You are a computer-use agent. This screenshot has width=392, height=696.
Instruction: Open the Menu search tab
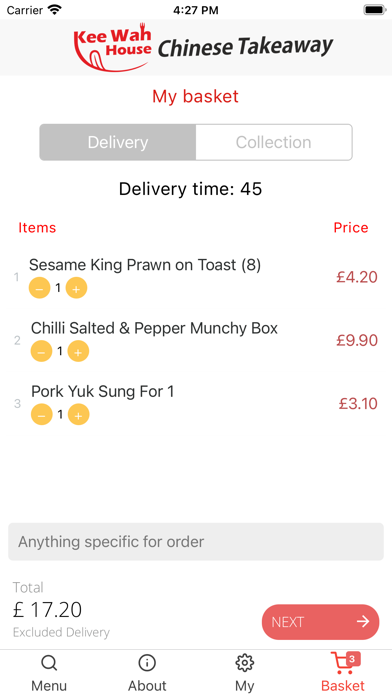pyautogui.click(x=49, y=673)
